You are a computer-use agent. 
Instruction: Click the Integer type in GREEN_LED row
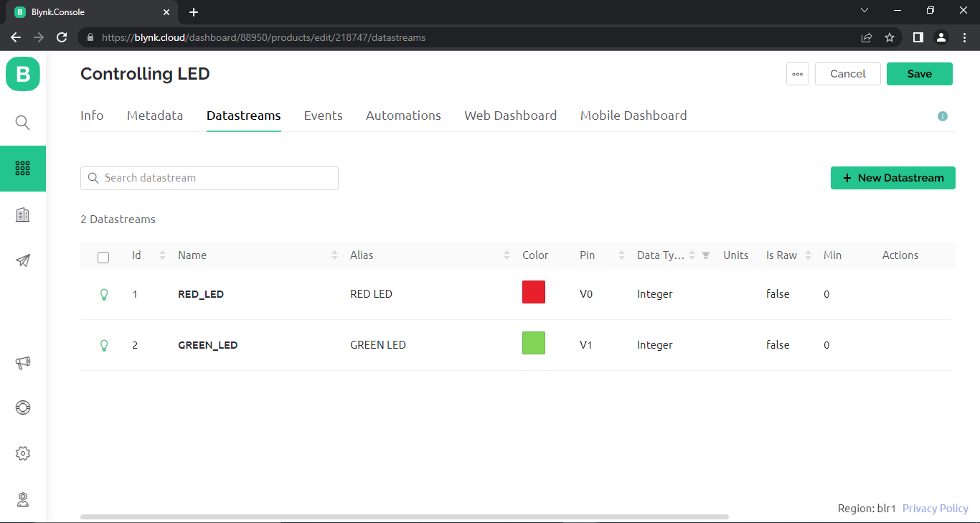(655, 345)
